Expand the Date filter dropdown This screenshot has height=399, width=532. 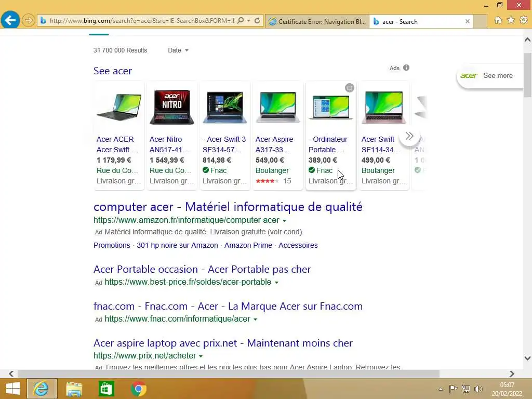178,50
